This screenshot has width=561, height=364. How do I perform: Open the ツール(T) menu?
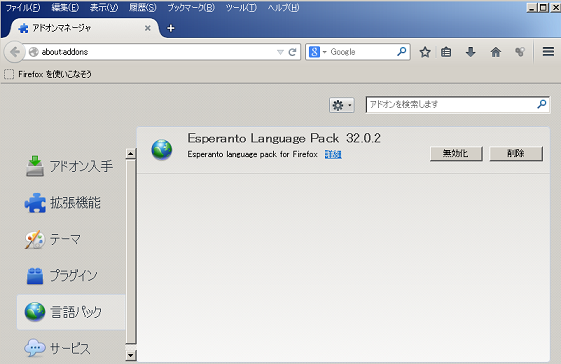(x=241, y=8)
